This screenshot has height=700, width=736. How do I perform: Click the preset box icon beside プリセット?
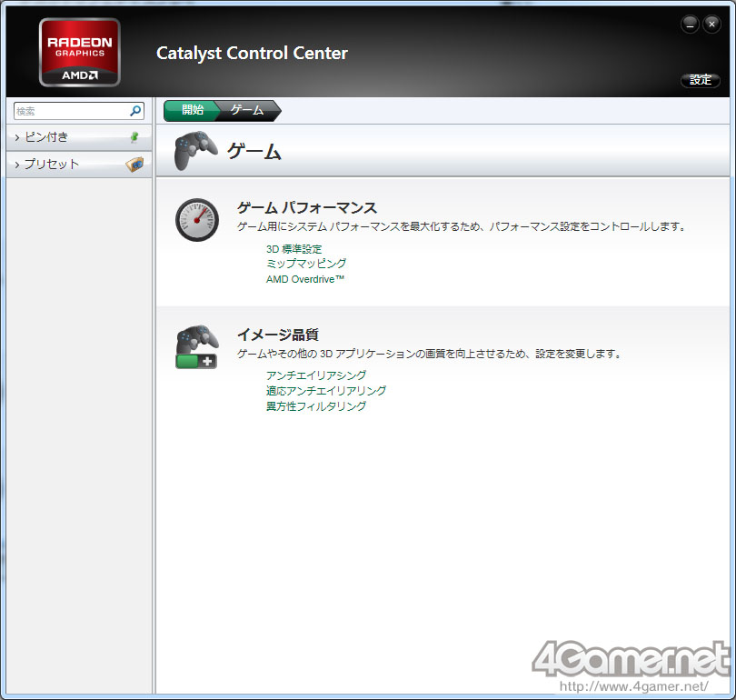point(134,165)
